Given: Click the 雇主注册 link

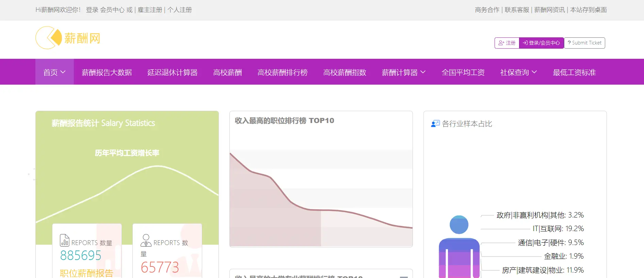Looking at the screenshot, I should click(x=150, y=10).
